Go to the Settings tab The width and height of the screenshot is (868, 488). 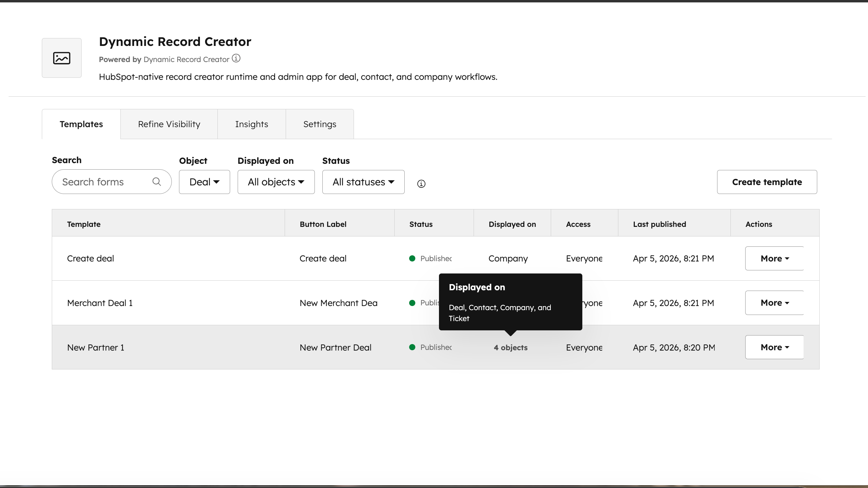point(320,124)
